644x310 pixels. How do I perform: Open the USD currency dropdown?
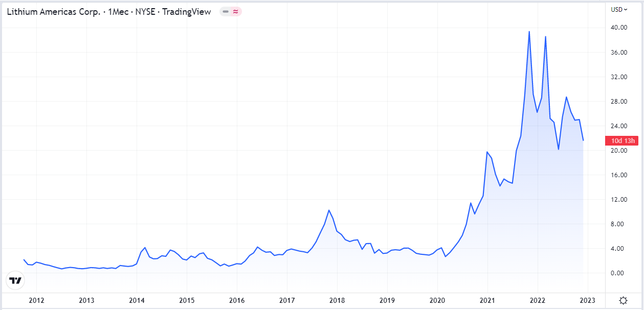tap(619, 9)
